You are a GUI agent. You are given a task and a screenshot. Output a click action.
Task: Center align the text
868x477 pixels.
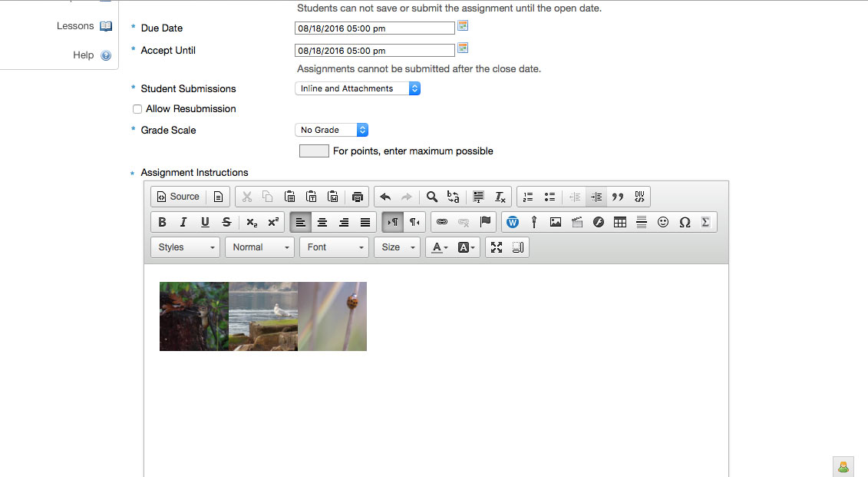point(322,222)
